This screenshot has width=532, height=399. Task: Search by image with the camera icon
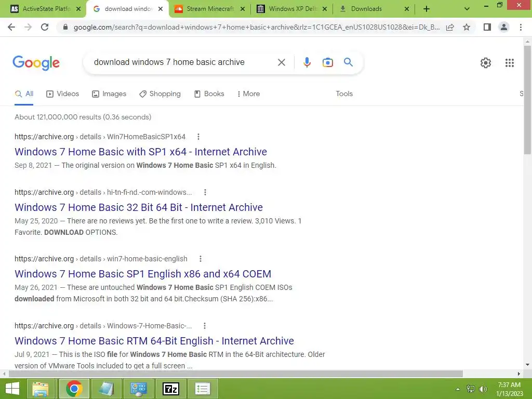(328, 62)
